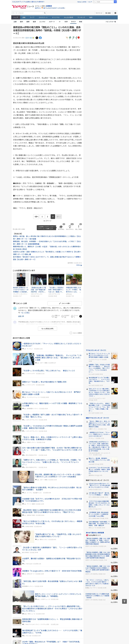Open the 速報 tab
The height and width of the screenshot is (644, 129).
(24, 17)
